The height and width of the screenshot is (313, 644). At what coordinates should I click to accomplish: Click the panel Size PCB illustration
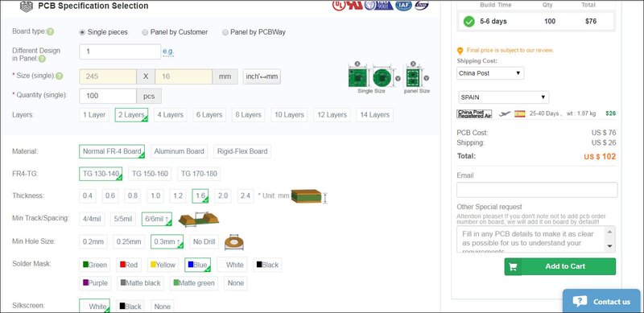tap(413, 77)
